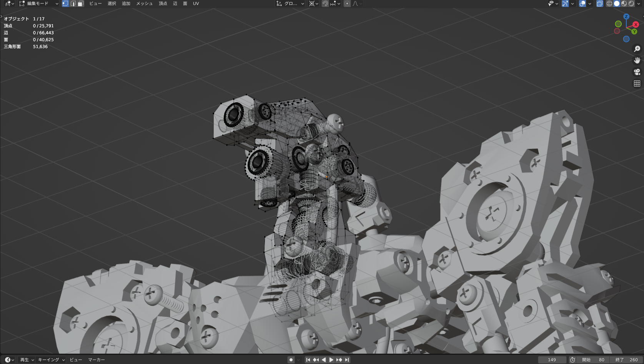Select rendered viewport shading
The width and height of the screenshot is (644, 364).
click(631, 3)
